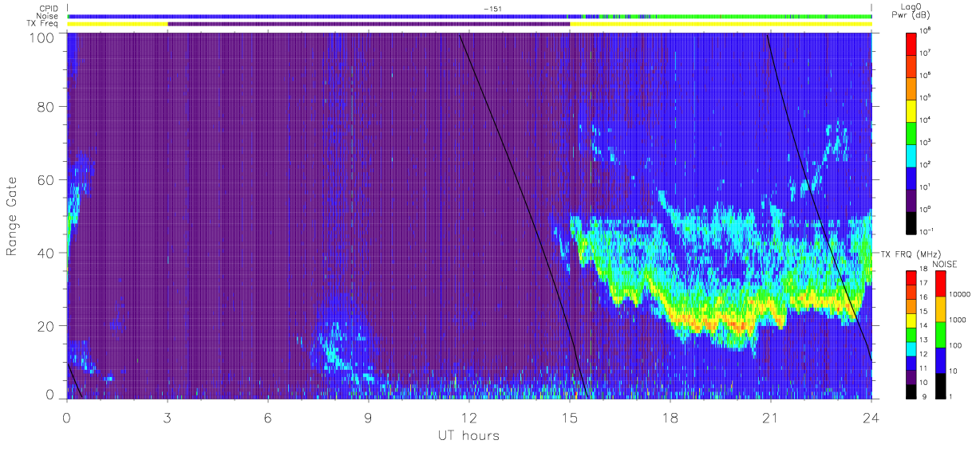Click the -151 CPID value text
Viewport: 980px width, 452px height.
tap(492, 9)
